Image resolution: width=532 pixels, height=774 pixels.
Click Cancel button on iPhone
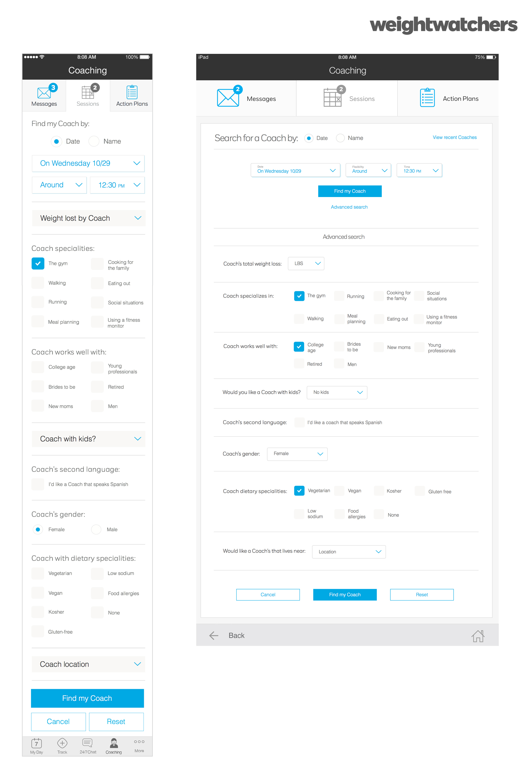[x=58, y=721]
